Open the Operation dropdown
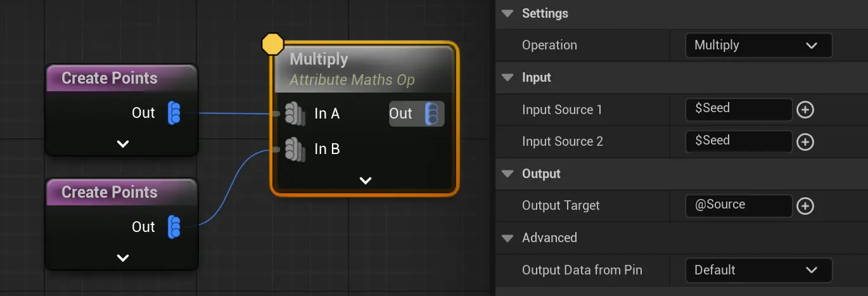This screenshot has height=296, width=868. point(758,45)
